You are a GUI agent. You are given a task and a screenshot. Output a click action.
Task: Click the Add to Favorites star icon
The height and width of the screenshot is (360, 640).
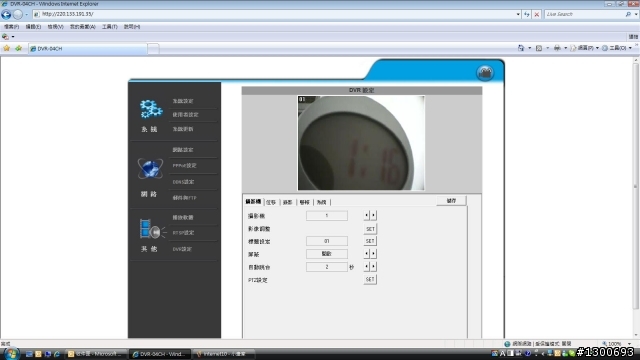[x=18, y=48]
